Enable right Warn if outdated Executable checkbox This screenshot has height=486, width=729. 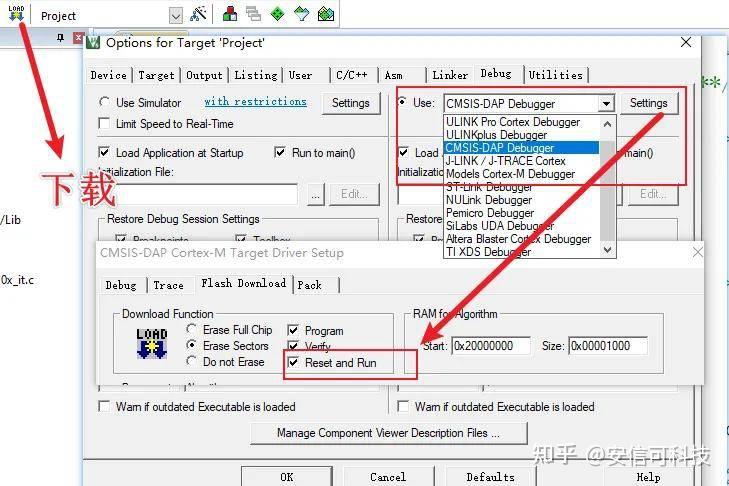pyautogui.click(x=404, y=406)
